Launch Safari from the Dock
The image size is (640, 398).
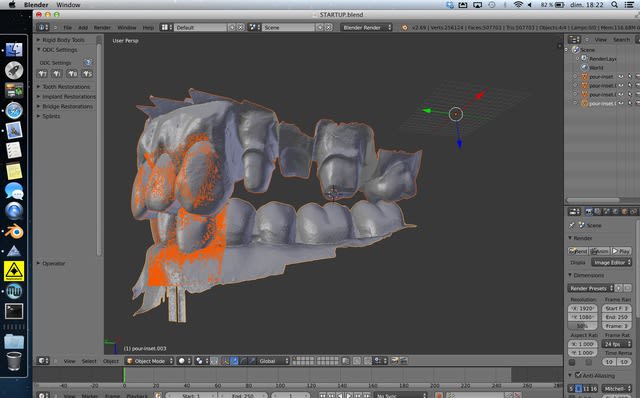point(14,110)
